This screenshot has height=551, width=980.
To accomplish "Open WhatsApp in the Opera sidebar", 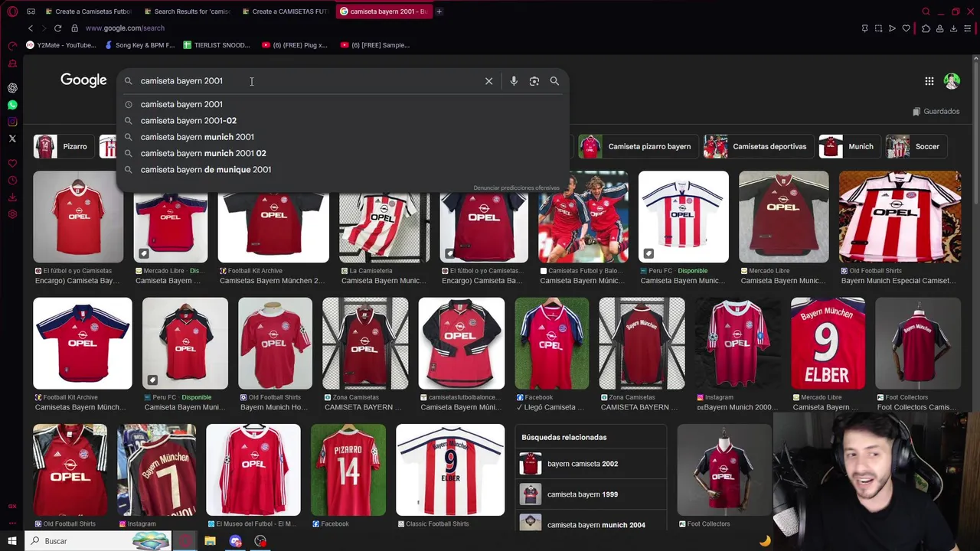I will tap(12, 105).
